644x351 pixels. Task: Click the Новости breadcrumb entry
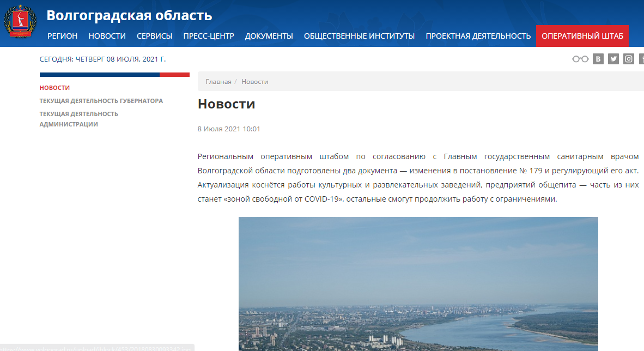click(256, 81)
